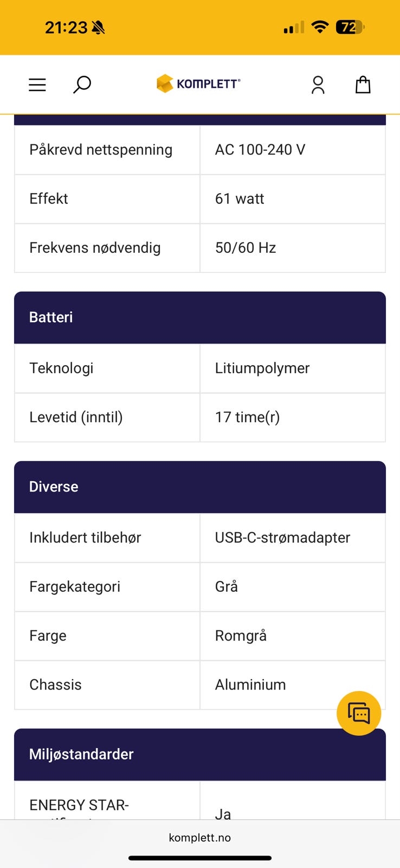Go to Komplett home via logo
The width and height of the screenshot is (400, 868).
(x=198, y=84)
